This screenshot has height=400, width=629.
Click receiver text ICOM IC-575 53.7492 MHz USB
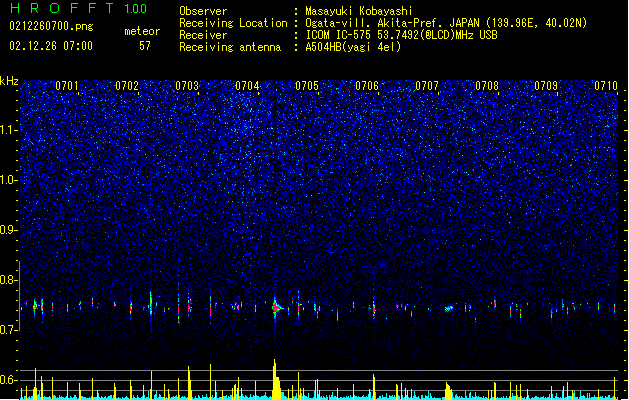pyautogui.click(x=402, y=35)
